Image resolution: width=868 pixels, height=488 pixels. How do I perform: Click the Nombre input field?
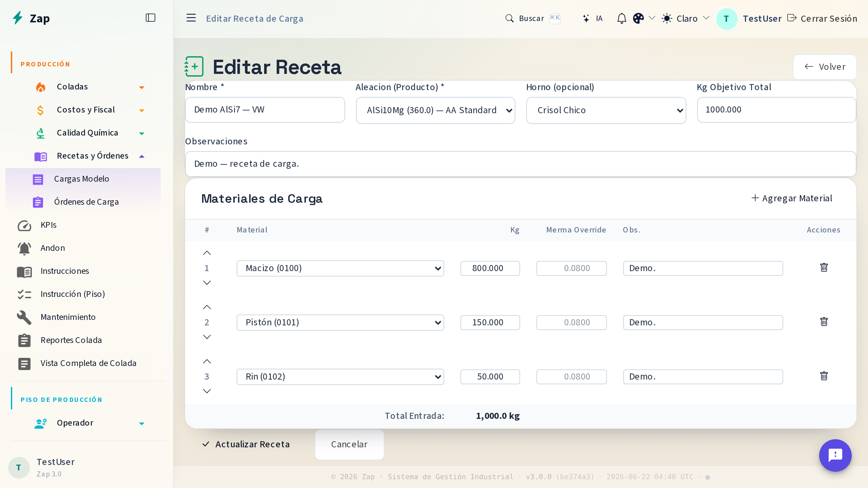[x=265, y=110]
